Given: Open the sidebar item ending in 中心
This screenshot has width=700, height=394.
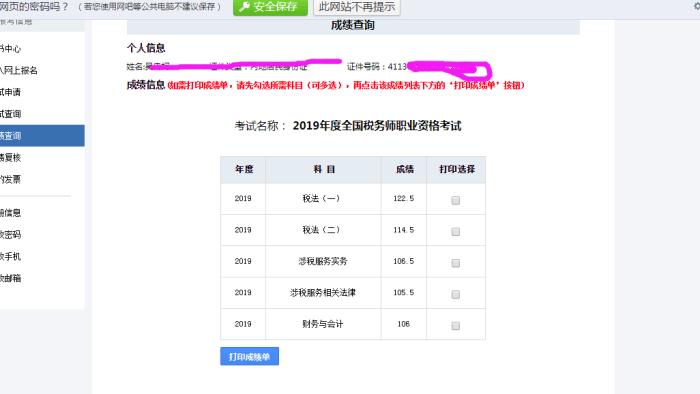Looking at the screenshot, I should [11, 49].
